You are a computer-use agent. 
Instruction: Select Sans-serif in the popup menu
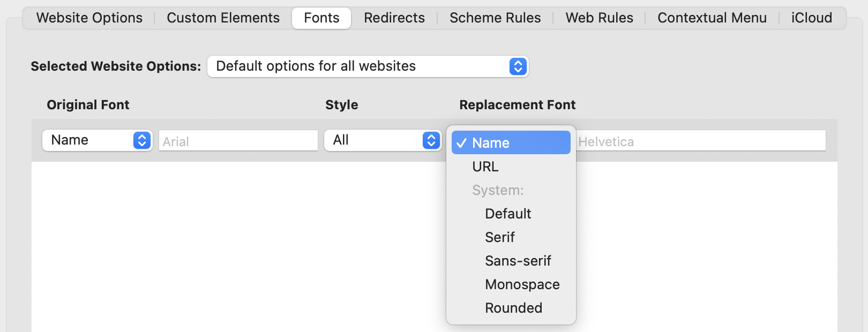518,261
